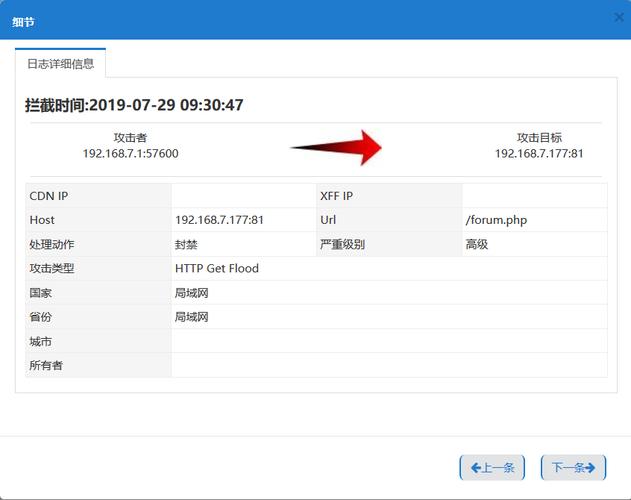This screenshot has height=500, width=631.
Task: Click the 国家 label cell
Action: [99, 293]
